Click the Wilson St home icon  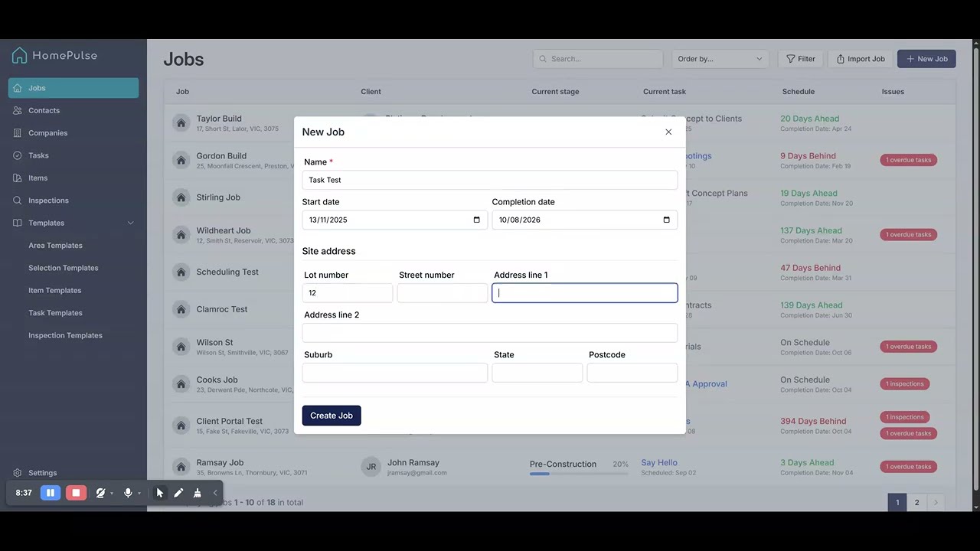pyautogui.click(x=181, y=347)
